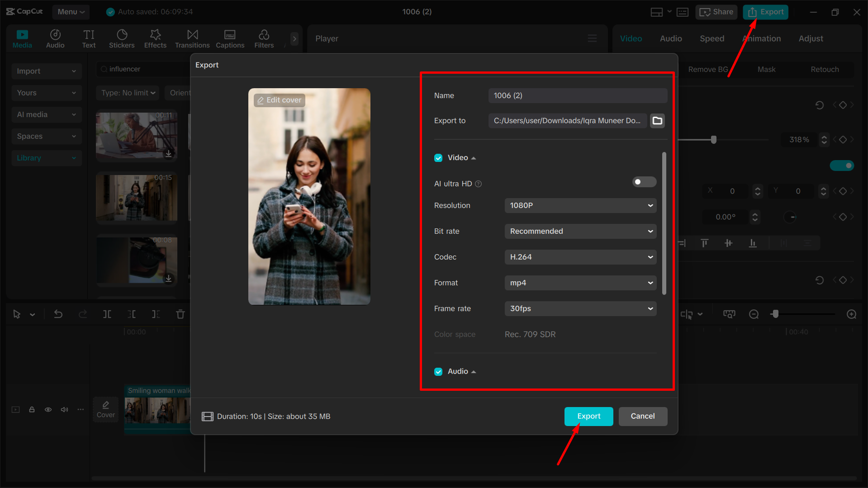Viewport: 868px width, 488px height.
Task: Open the Captions panel
Action: click(230, 38)
